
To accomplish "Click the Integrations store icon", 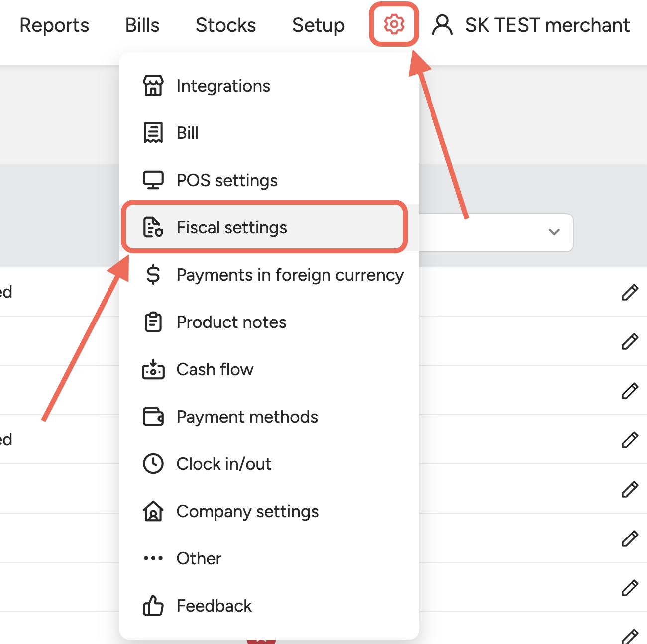I will (153, 86).
